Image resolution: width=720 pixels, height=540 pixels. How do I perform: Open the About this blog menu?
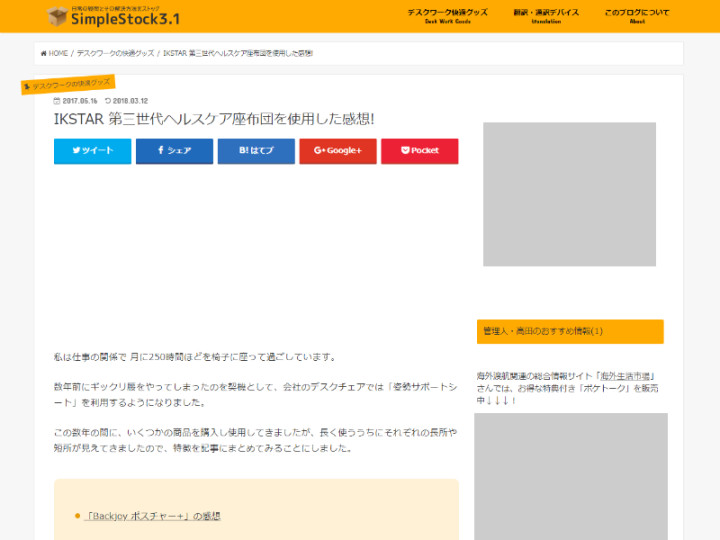637,16
